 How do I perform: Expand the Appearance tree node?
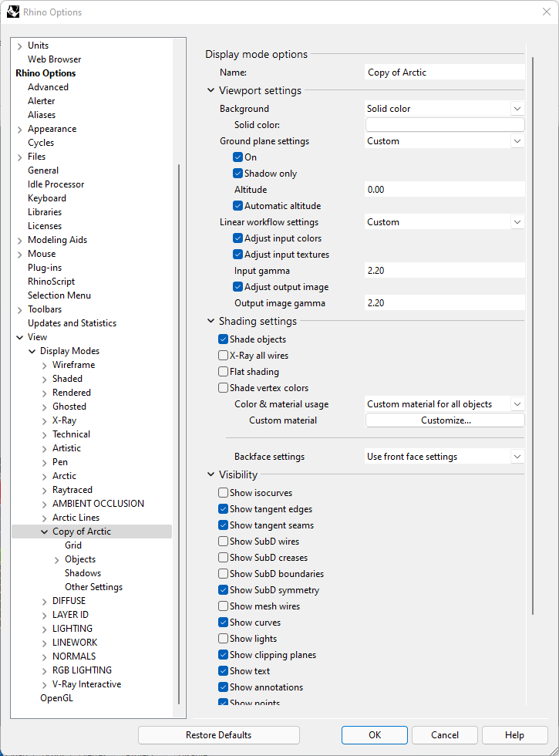click(x=20, y=130)
